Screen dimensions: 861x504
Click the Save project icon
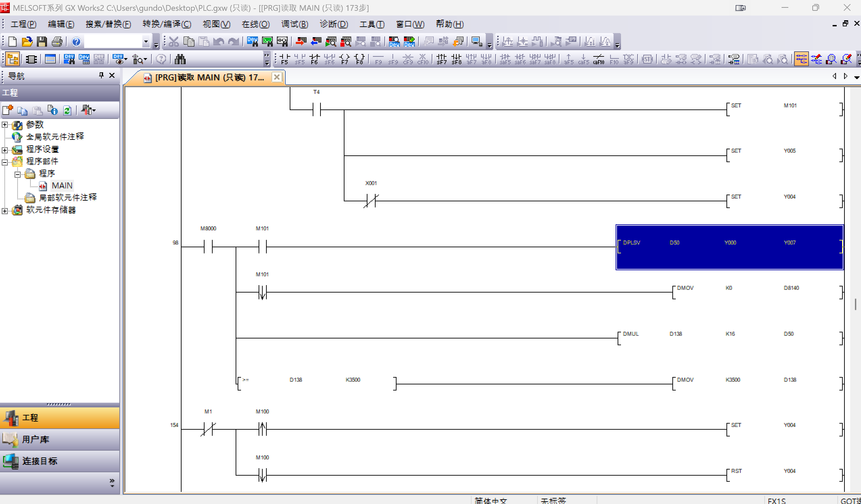(42, 42)
